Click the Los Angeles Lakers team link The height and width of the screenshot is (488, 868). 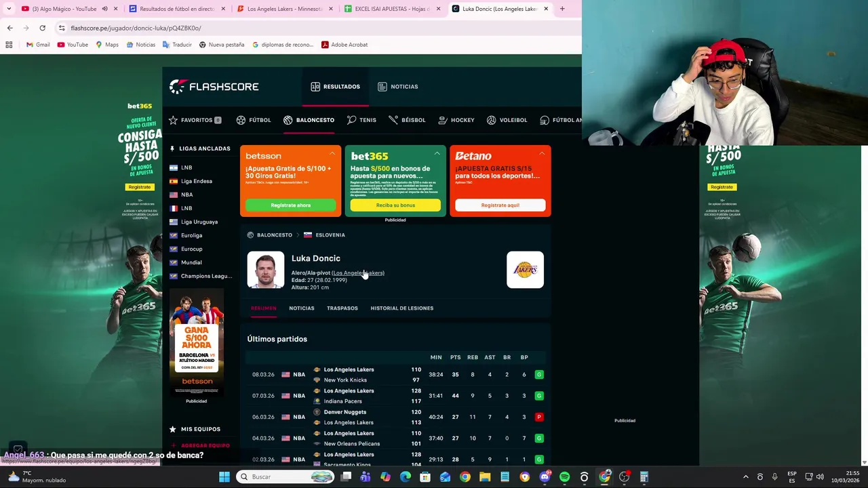[358, 273]
